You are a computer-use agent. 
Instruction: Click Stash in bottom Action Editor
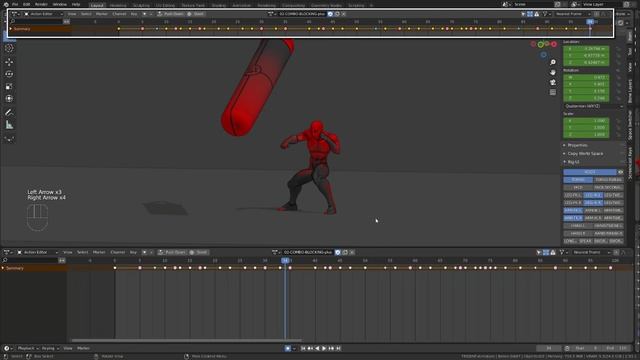tap(199, 252)
